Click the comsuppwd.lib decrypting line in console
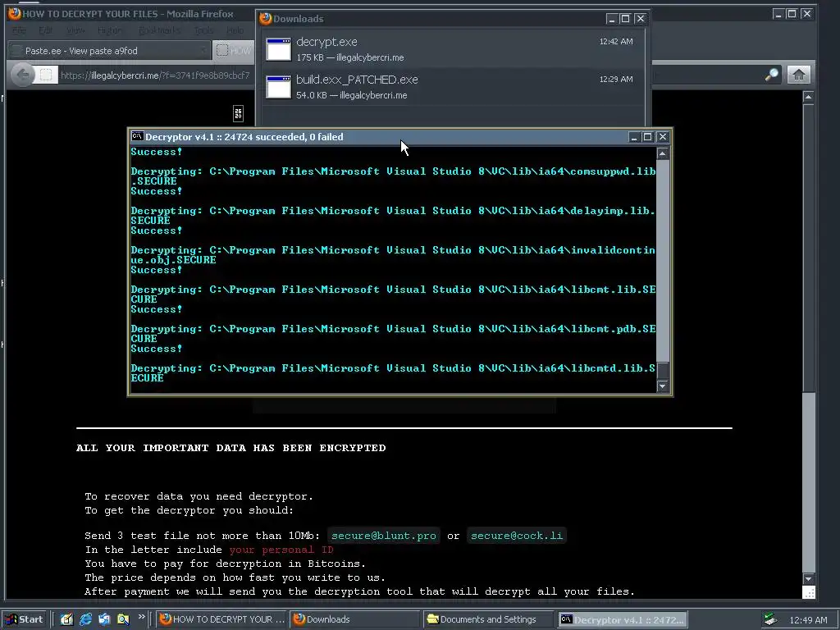This screenshot has width=840, height=630. (x=393, y=176)
